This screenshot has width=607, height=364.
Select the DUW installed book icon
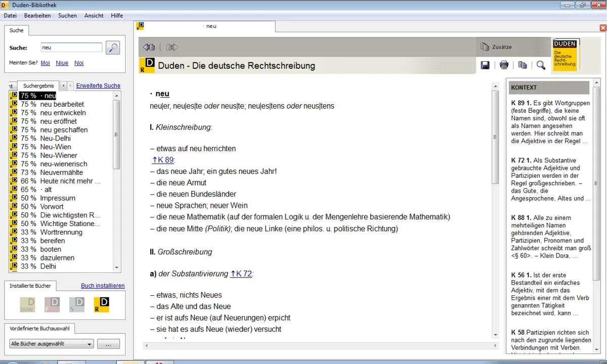pos(27,304)
